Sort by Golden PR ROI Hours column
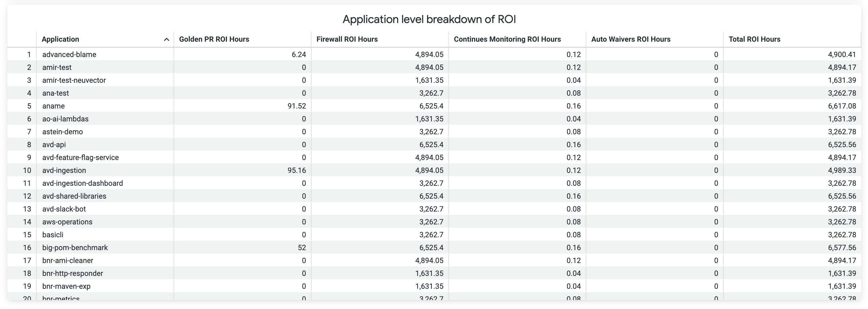 pyautogui.click(x=214, y=39)
